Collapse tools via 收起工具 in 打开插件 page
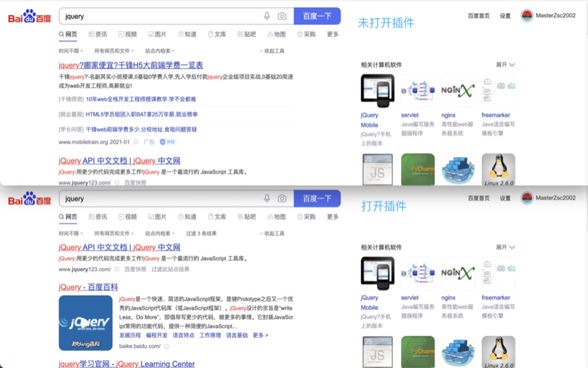588x368 pixels. tap(272, 234)
